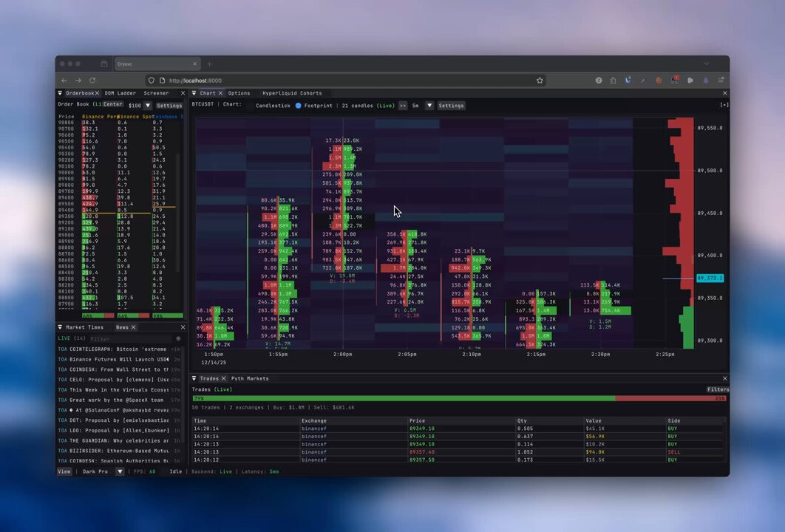Switch to the Screener tab
Image resolution: width=785 pixels, height=532 pixels.
click(156, 93)
